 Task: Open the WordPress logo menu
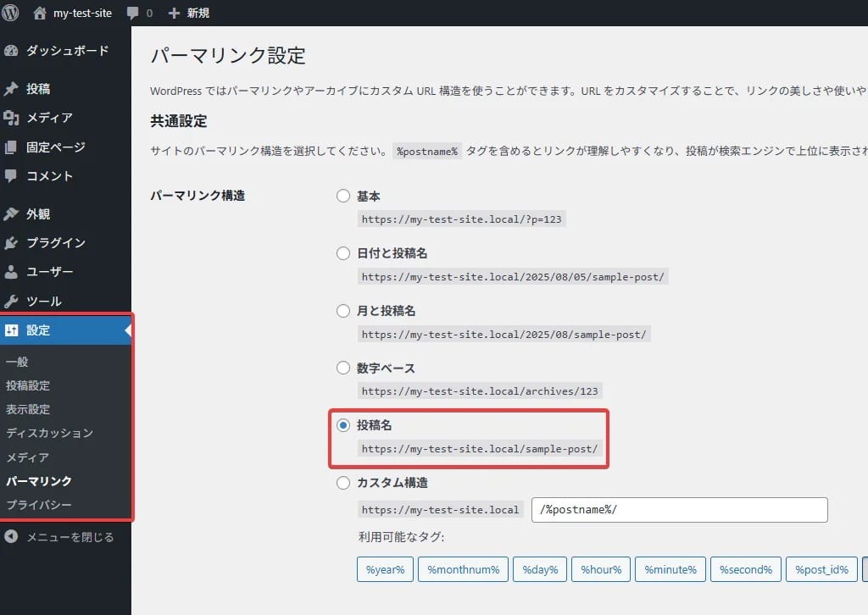point(10,13)
